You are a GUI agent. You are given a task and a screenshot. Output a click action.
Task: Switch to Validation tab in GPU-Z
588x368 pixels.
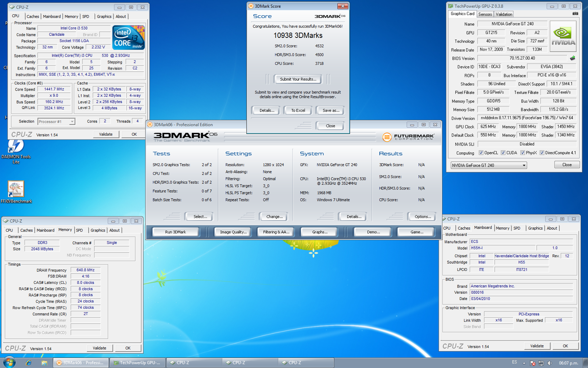[x=503, y=14]
